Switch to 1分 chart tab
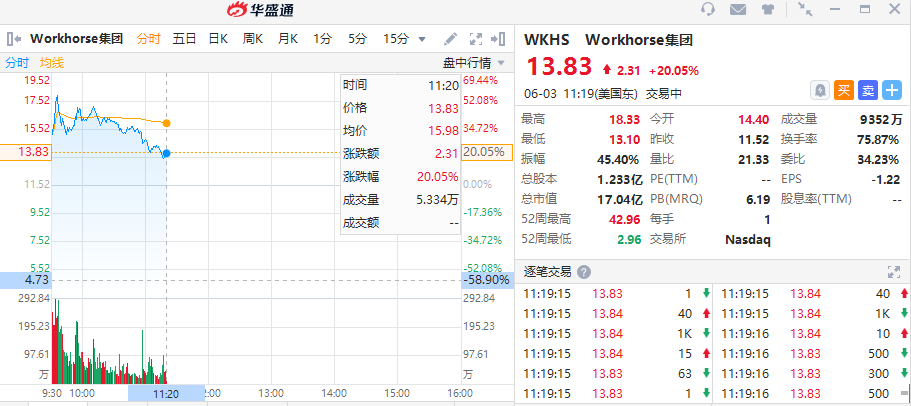Image resolution: width=911 pixels, height=406 pixels. (322, 39)
